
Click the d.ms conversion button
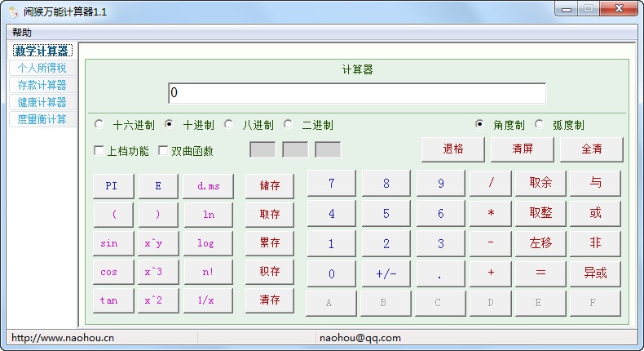208,186
